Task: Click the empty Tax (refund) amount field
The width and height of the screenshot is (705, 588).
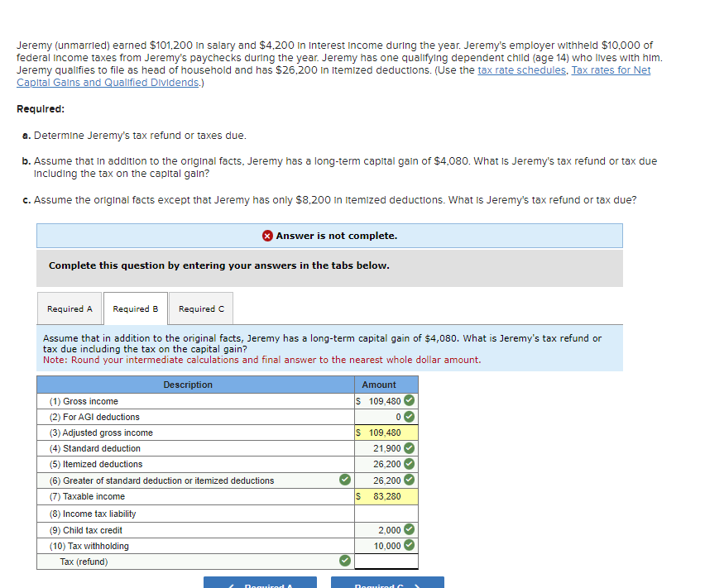Action: [x=386, y=562]
